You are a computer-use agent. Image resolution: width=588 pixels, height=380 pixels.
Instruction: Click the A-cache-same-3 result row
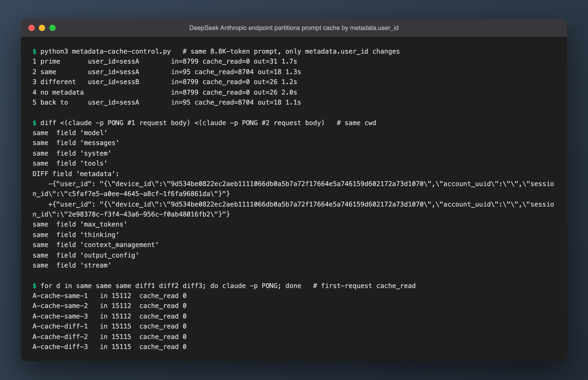coord(109,316)
